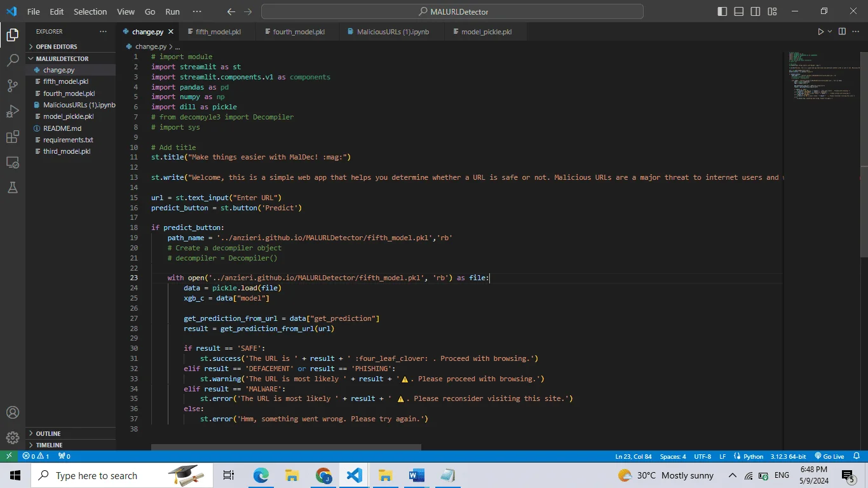
Task: Start the Go Live server
Action: 829,456
